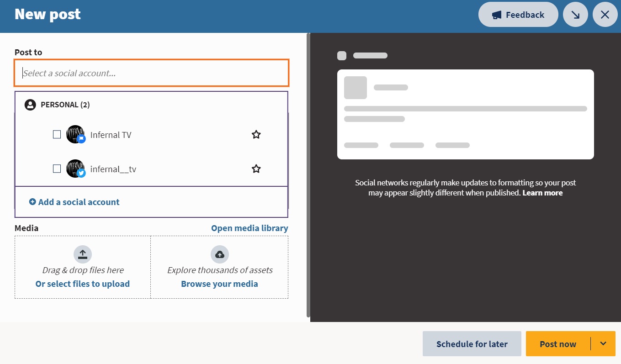
Task: Click the cloud upload icon for assets
Action: tap(220, 254)
